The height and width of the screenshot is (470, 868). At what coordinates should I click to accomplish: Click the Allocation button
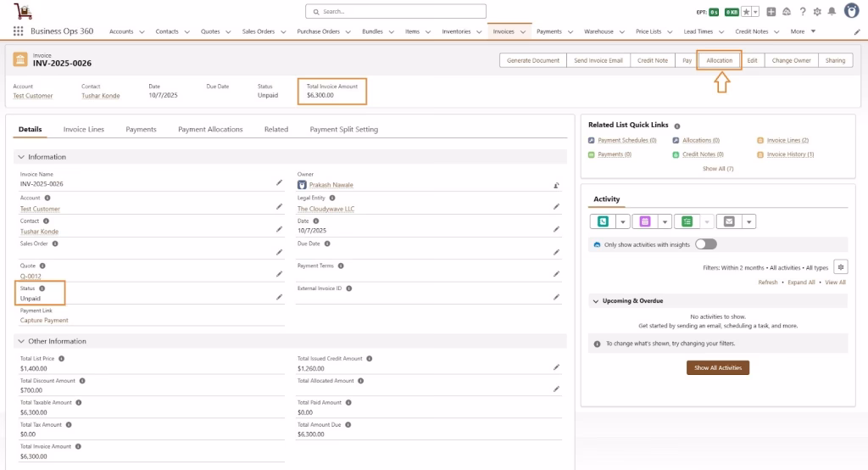point(719,60)
